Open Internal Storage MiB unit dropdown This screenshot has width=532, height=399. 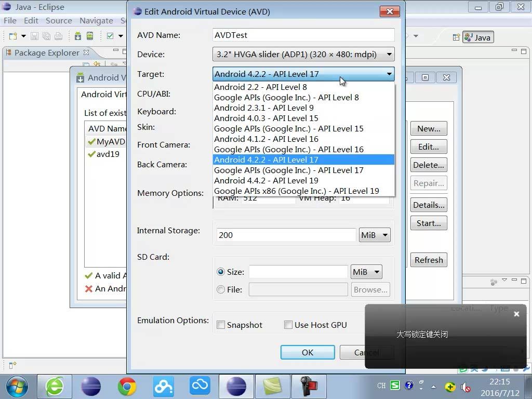pyautogui.click(x=375, y=235)
